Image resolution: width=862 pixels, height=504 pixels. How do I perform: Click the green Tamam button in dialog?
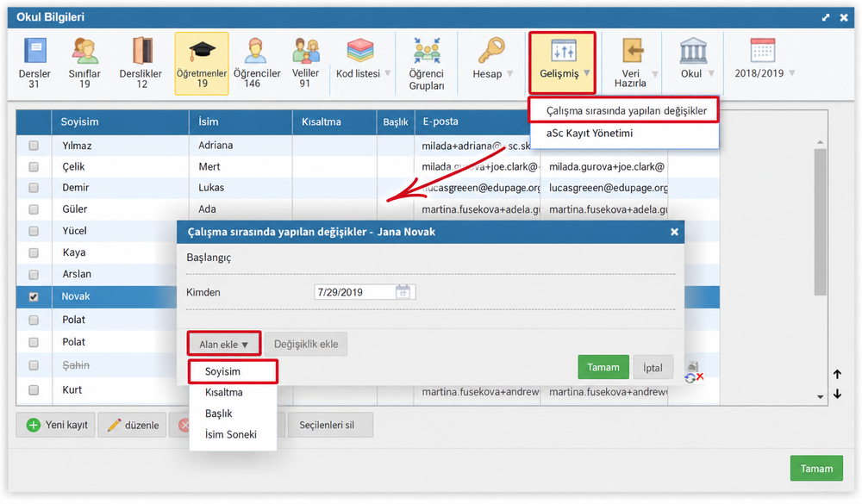pos(603,367)
